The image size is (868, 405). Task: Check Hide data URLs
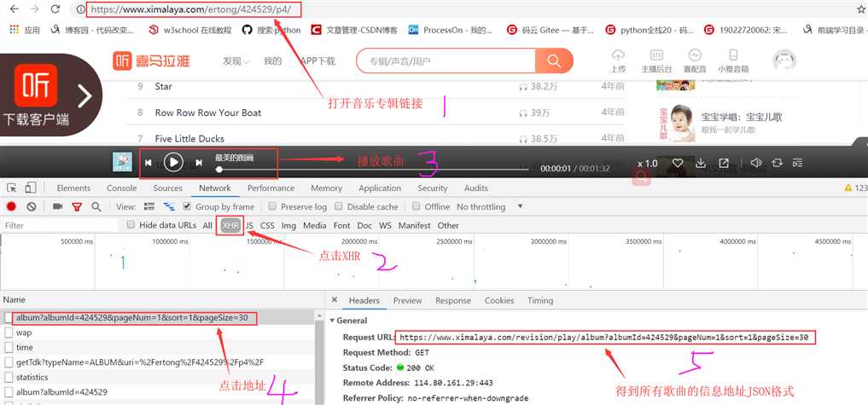131,225
